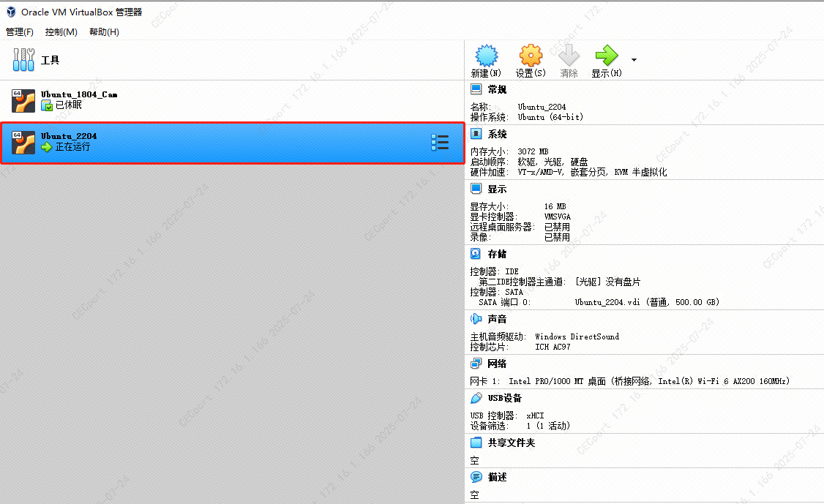This screenshot has width=824, height=504.
Task: Click the USB设备 section icon
Action: (476, 398)
